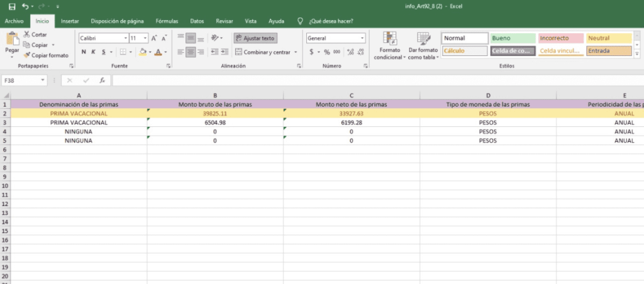Viewport: 644px width, 284px height.
Task: Click the Pegar paste icon
Action: (x=12, y=40)
